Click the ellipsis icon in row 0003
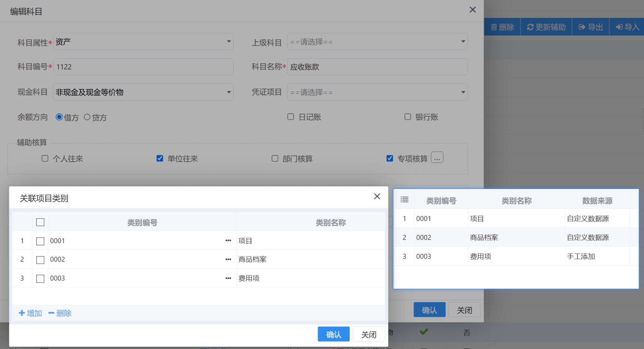644x349 pixels. coord(228,278)
